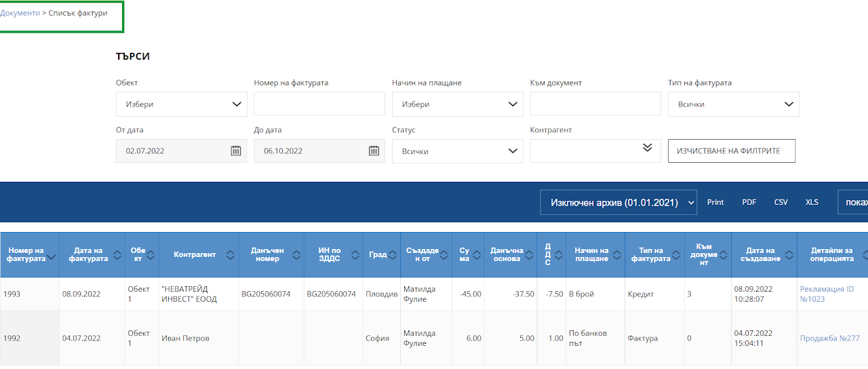The width and height of the screenshot is (868, 369).
Task: Export the list as XLS
Action: [812, 202]
